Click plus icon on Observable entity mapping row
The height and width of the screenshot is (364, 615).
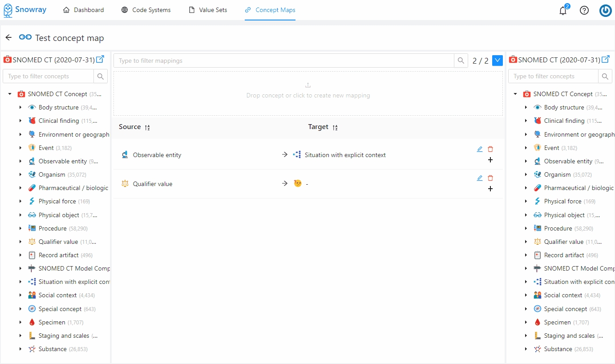pyautogui.click(x=490, y=160)
